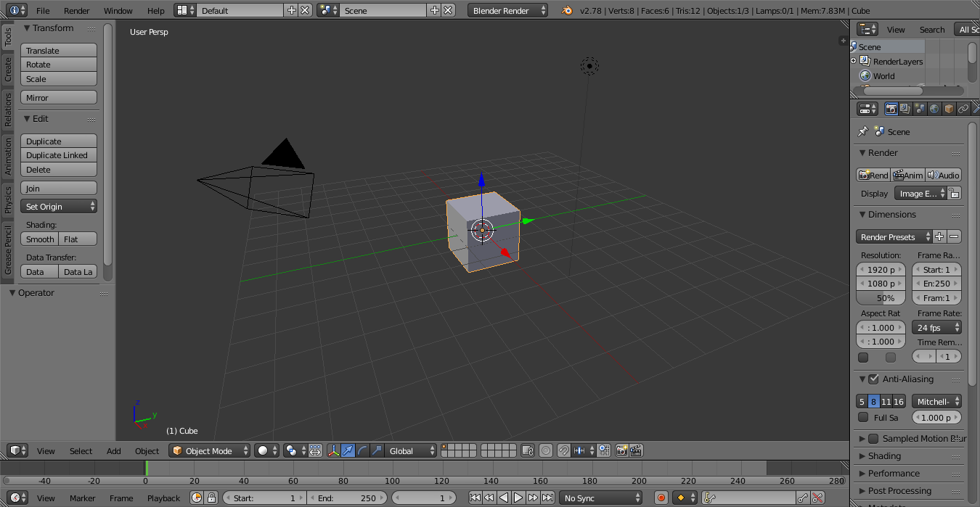This screenshot has height=507, width=980.
Task: Select 11 anti-aliasing samples
Action: point(886,401)
